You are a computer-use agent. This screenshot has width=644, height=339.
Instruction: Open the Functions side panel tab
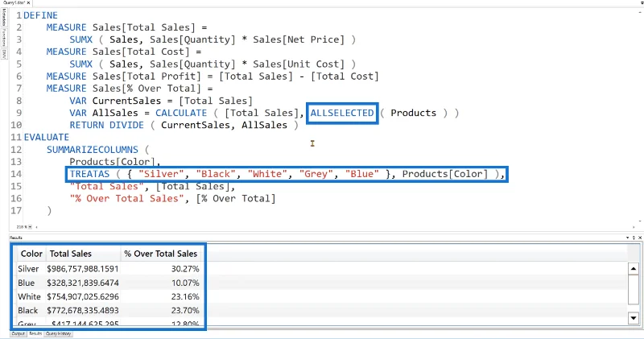(x=4, y=38)
